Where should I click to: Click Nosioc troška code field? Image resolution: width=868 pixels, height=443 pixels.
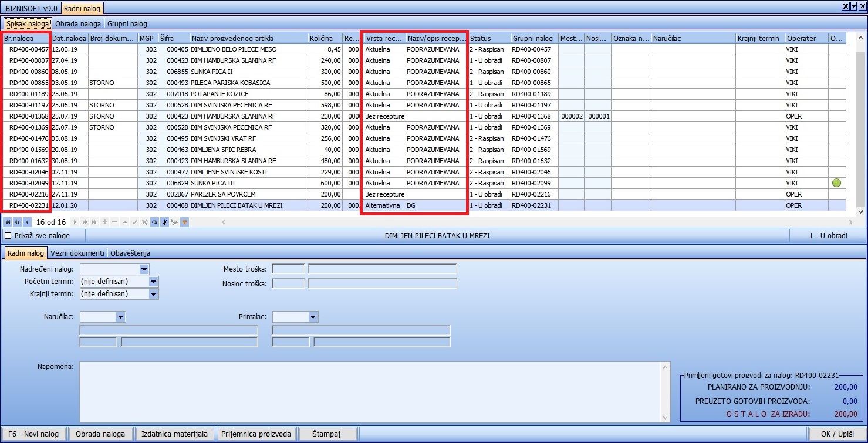pos(288,284)
